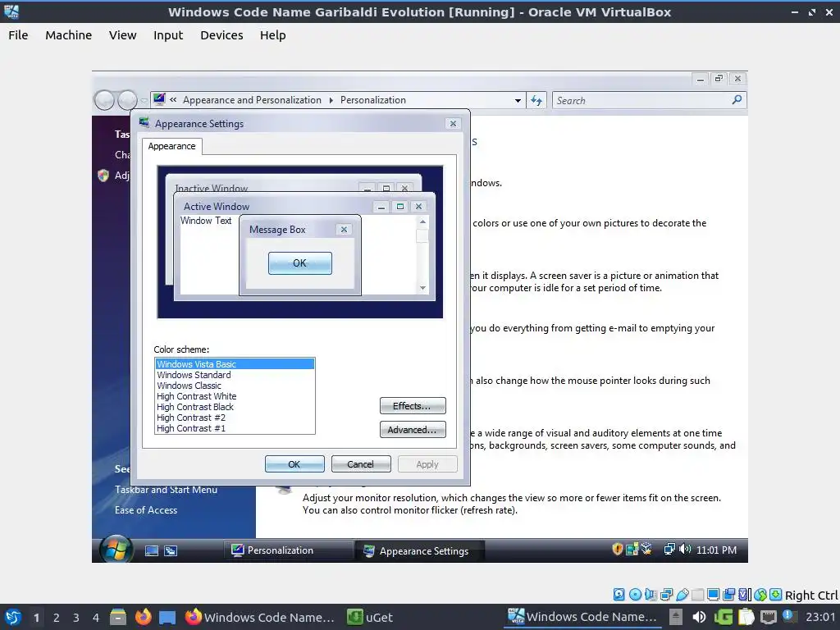Select High Contrast White color scheme
The height and width of the screenshot is (630, 840).
[x=235, y=396]
